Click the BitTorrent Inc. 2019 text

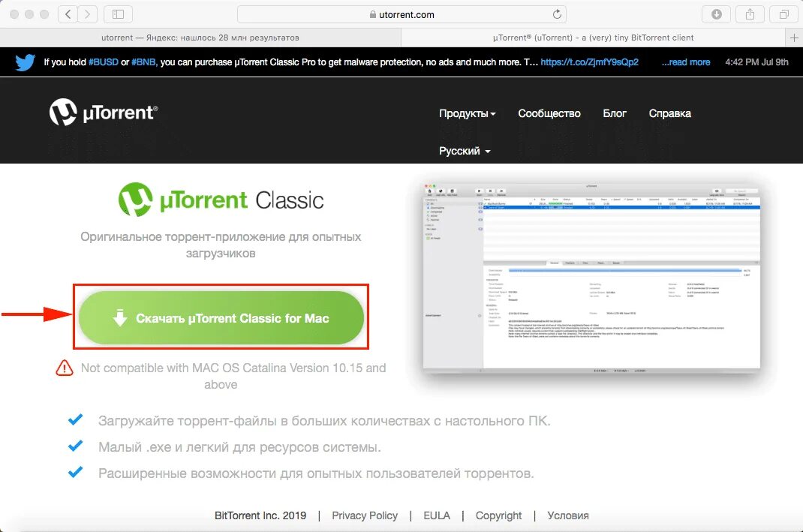click(260, 515)
